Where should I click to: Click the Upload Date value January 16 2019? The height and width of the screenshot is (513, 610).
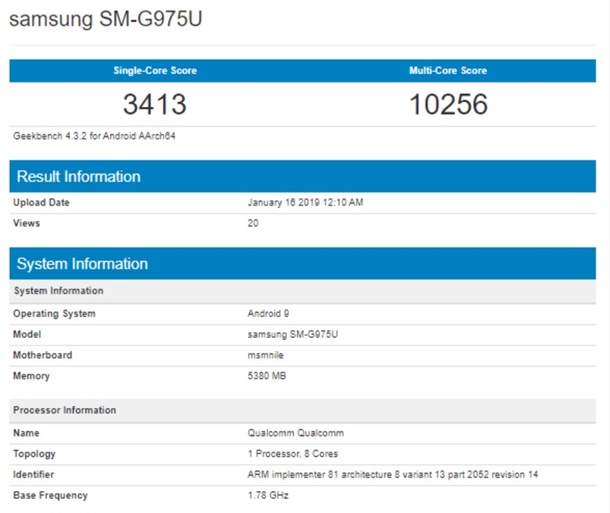point(305,203)
